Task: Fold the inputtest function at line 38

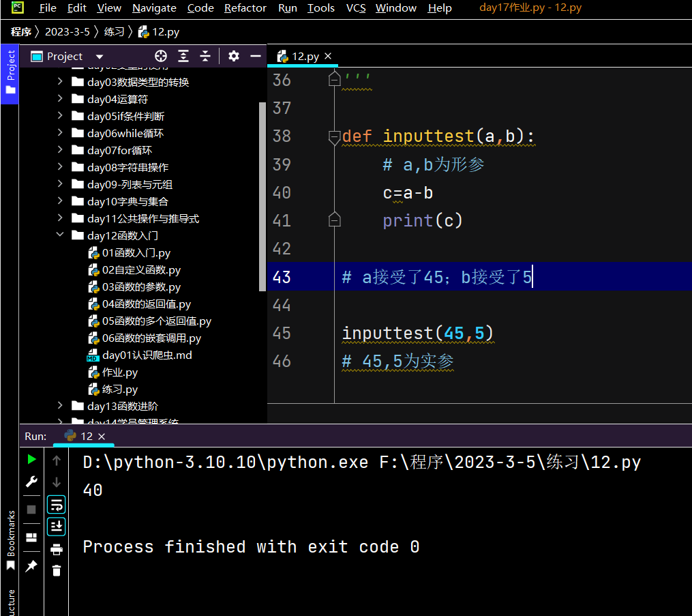Action: (335, 136)
